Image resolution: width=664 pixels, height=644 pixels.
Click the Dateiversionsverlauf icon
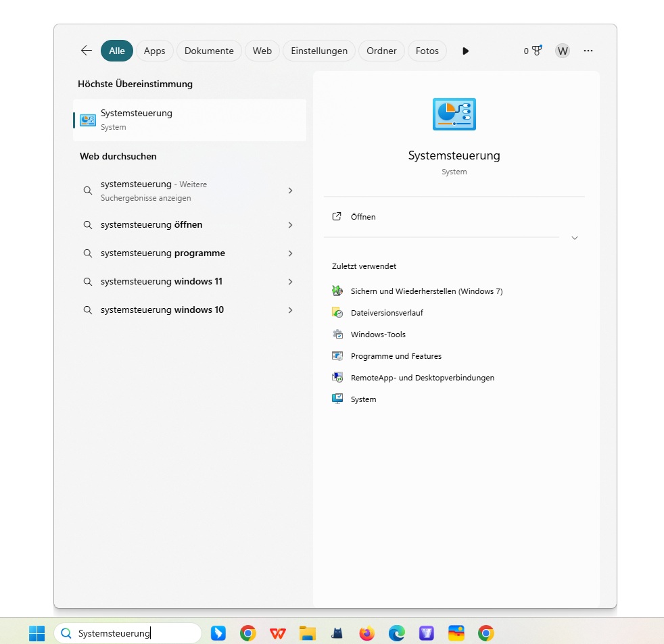tap(337, 312)
